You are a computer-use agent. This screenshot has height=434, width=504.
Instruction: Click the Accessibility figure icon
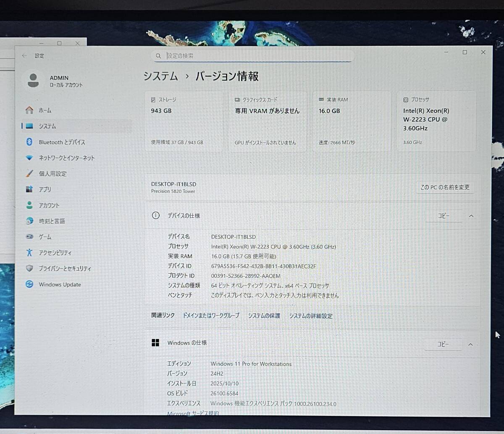point(29,253)
